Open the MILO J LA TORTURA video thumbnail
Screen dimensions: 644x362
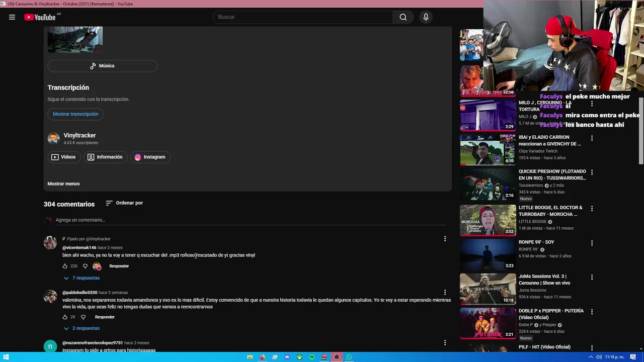[488, 115]
